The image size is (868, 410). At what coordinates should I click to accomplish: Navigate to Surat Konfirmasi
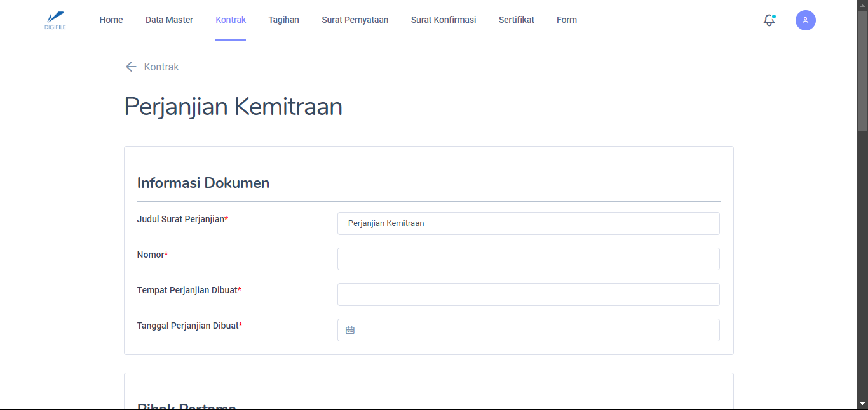tap(444, 20)
